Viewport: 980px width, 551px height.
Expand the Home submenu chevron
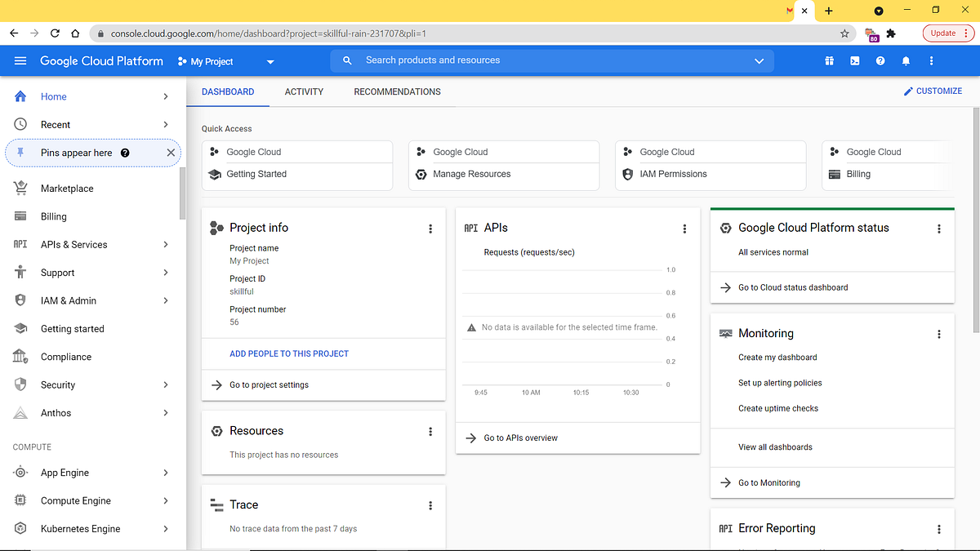coord(166,96)
